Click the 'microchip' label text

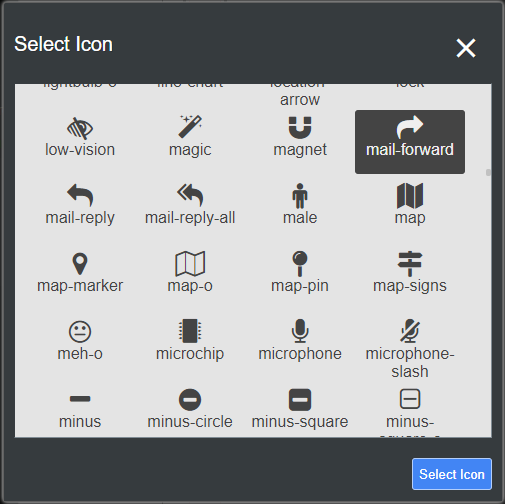pyautogui.click(x=190, y=354)
